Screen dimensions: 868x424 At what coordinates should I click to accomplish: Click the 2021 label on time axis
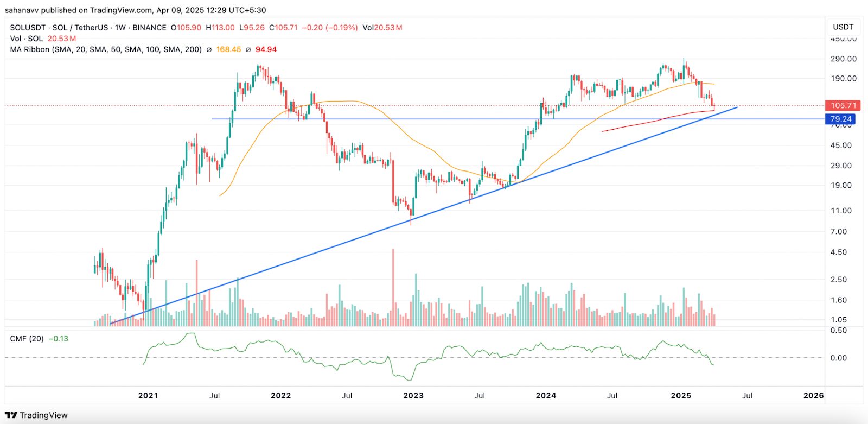148,395
